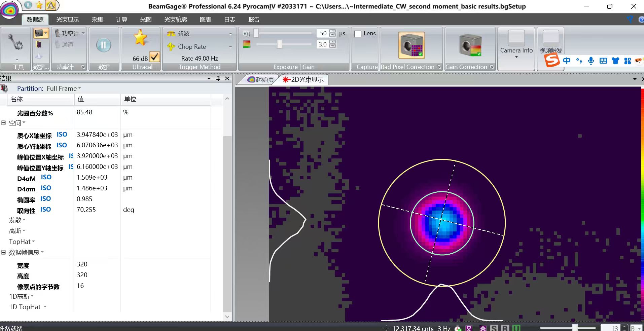This screenshot has height=331, width=644.
Task: Collapse the 数据帧信息 tree section
Action: (x=3, y=252)
